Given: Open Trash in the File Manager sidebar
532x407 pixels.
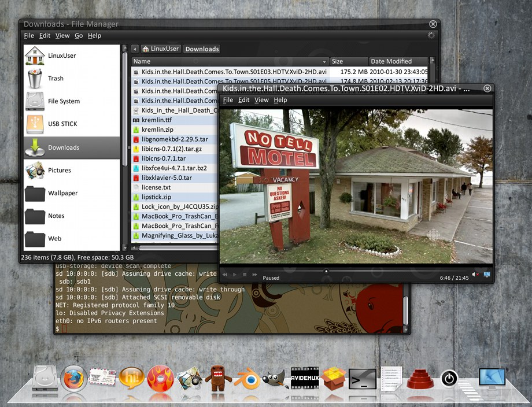Looking at the screenshot, I should [x=72, y=79].
